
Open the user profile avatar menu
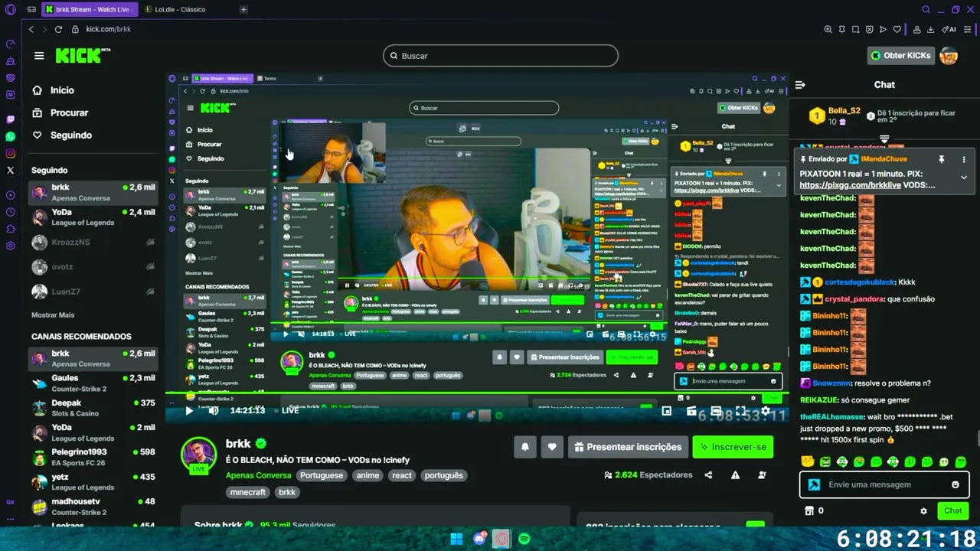[949, 55]
